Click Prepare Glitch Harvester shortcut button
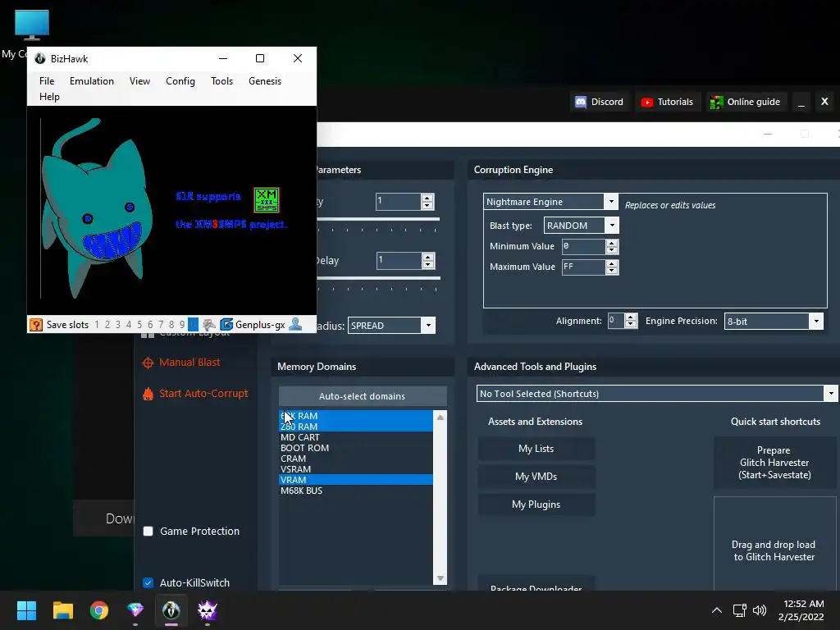This screenshot has width=840, height=630. point(774,463)
